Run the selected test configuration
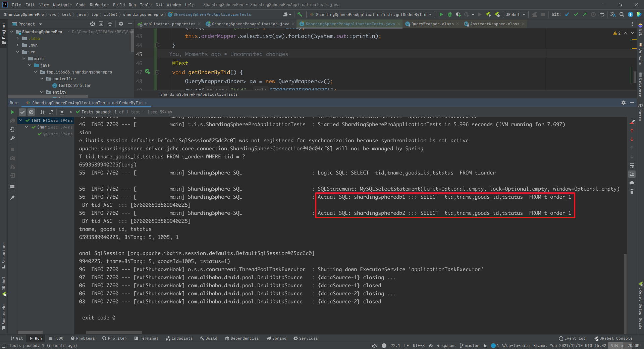This screenshot has width=644, height=349. click(x=441, y=14)
